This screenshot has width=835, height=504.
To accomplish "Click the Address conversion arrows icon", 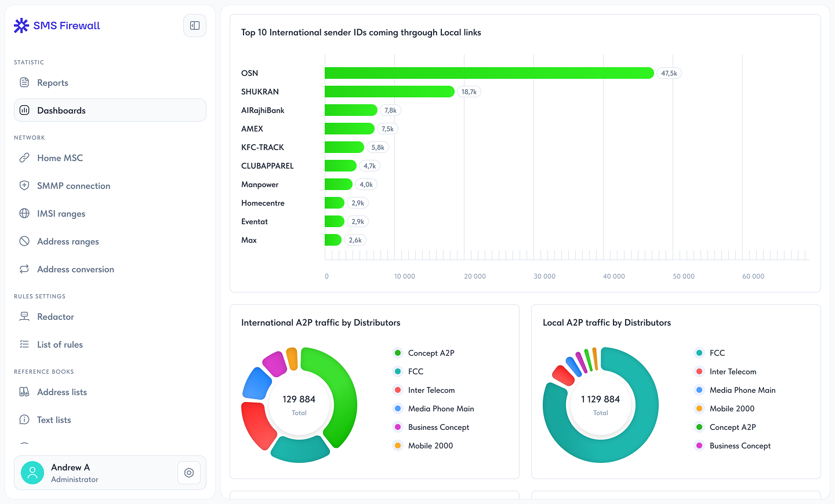I will click(24, 269).
